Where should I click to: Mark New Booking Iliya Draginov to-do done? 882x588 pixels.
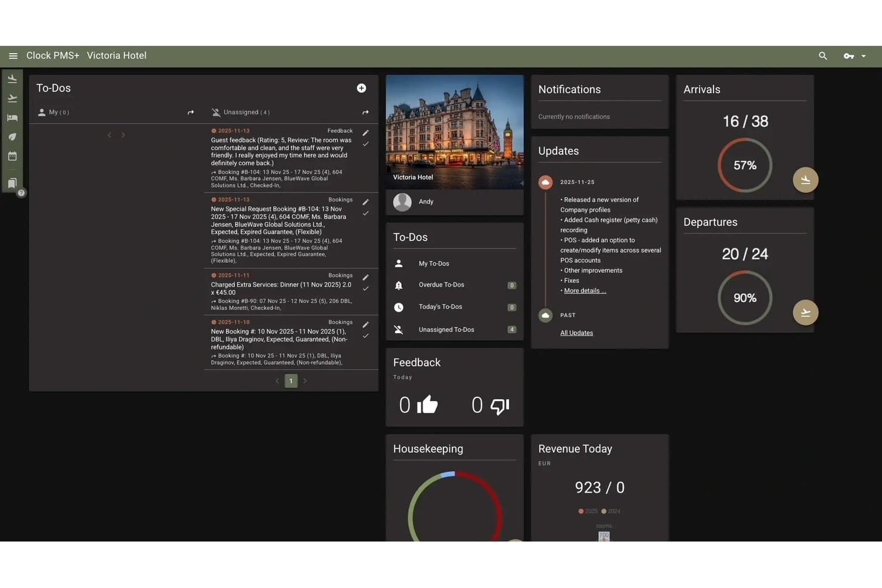click(x=366, y=336)
